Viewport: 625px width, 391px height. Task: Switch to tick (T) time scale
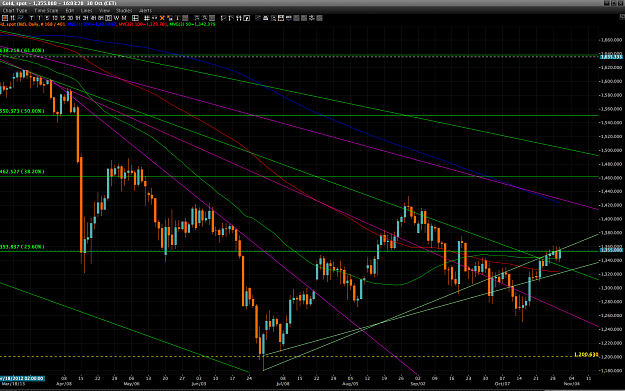(x=31, y=18)
